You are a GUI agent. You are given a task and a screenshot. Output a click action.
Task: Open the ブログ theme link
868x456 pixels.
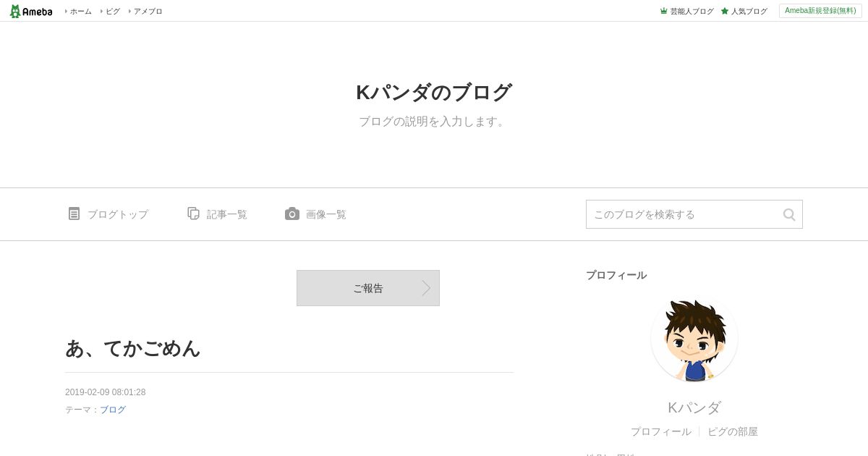pos(113,410)
